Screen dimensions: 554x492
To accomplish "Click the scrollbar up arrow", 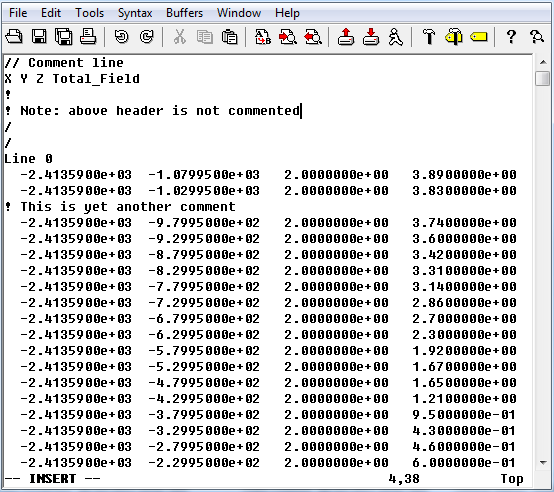I will point(543,62).
